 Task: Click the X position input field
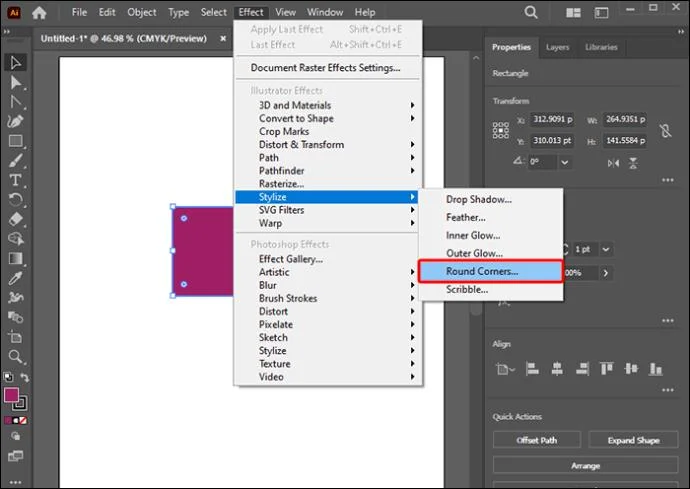(552, 119)
